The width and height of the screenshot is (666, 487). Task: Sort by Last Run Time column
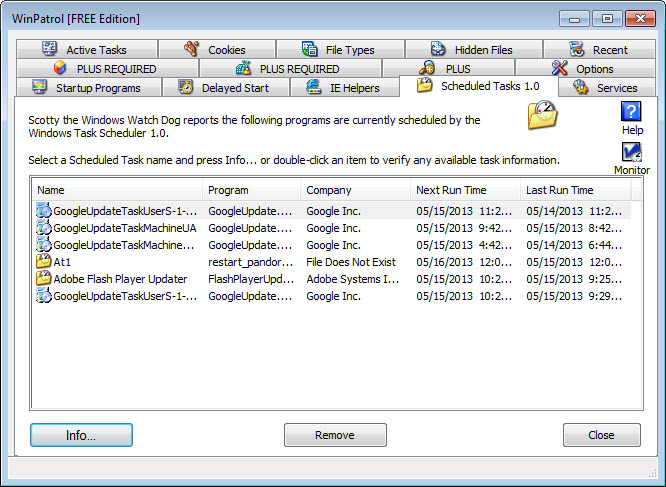(576, 190)
